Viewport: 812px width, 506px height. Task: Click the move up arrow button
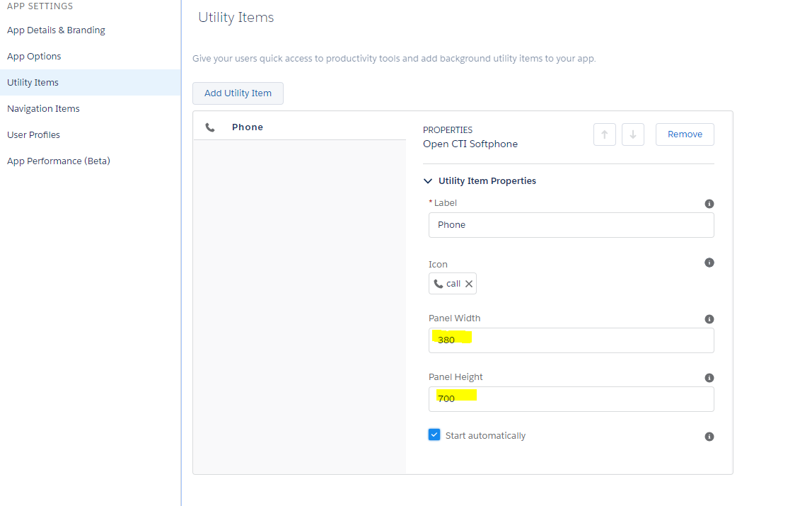[x=604, y=134]
